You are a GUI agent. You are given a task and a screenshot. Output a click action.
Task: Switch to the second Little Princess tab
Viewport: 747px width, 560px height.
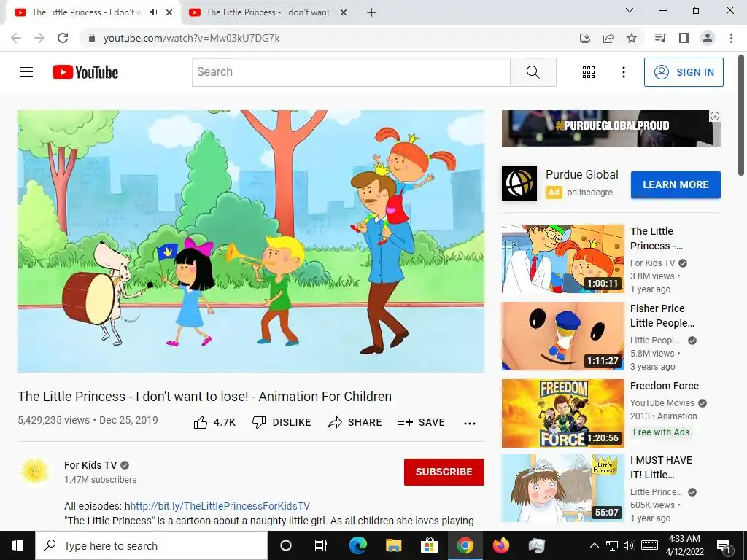click(268, 12)
